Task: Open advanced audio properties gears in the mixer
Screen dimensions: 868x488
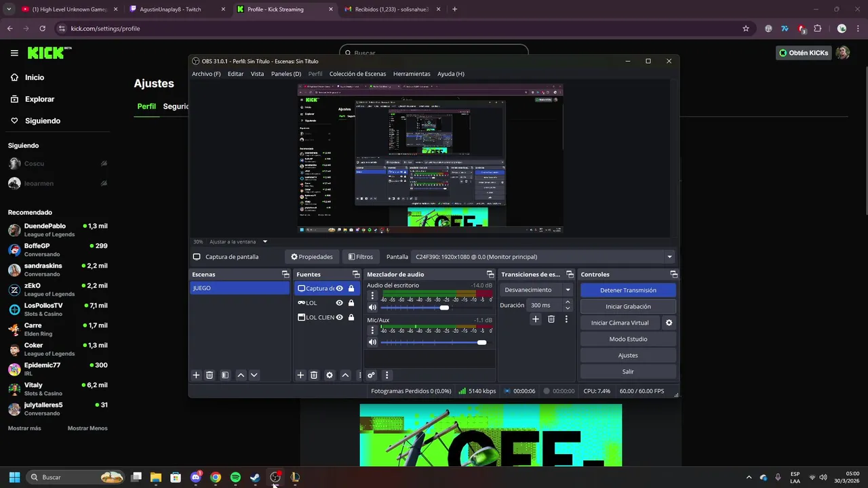Action: coord(371,375)
